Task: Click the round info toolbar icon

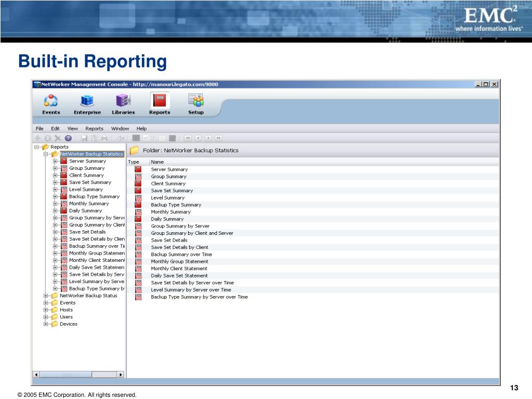Action: (x=48, y=138)
